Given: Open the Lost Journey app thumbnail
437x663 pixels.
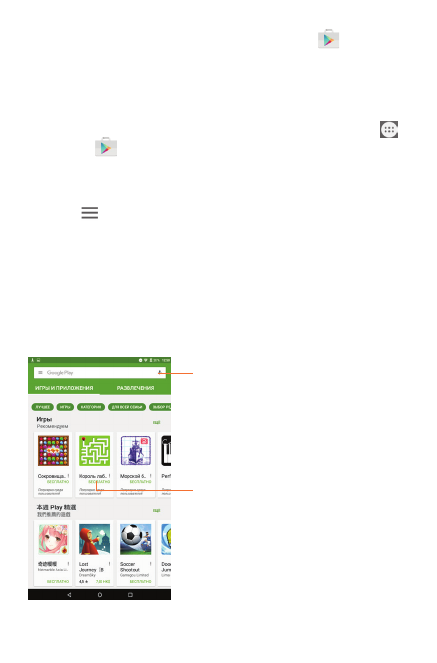Looking at the screenshot, I should click(x=94, y=539).
